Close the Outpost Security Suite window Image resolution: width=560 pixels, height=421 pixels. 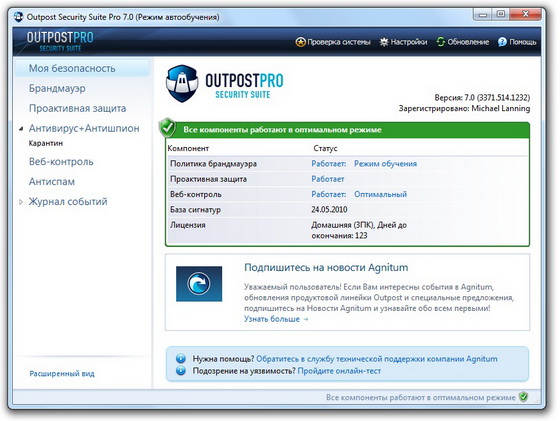[x=526, y=14]
